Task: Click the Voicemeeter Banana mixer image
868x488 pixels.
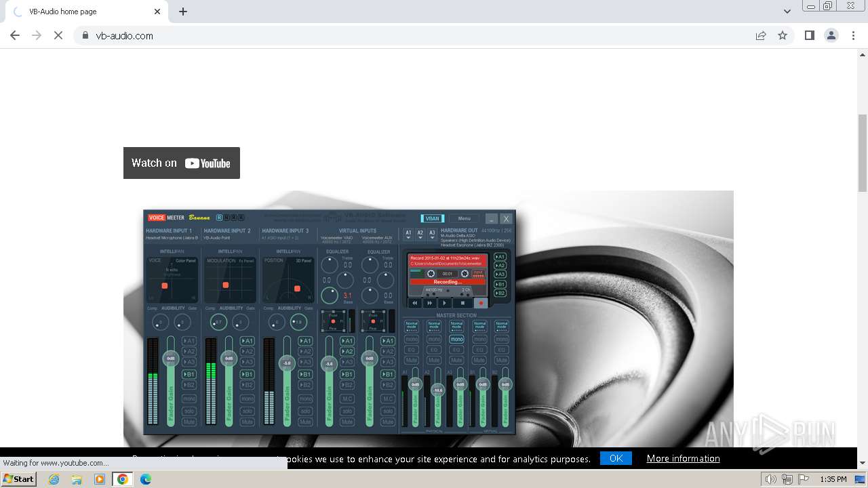Action: click(330, 322)
